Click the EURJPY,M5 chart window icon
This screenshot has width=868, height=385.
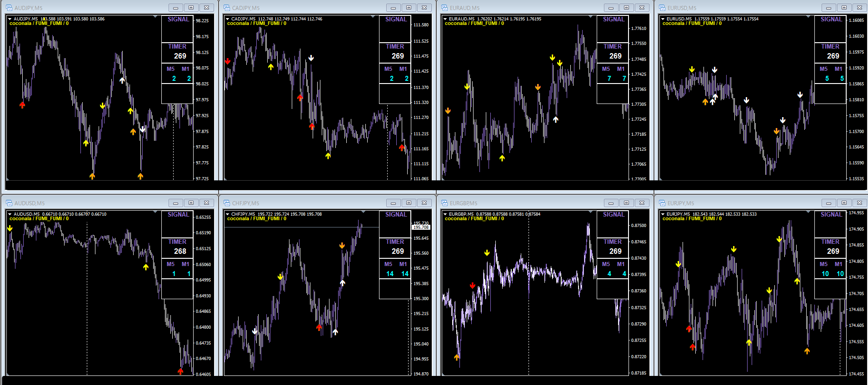662,203
